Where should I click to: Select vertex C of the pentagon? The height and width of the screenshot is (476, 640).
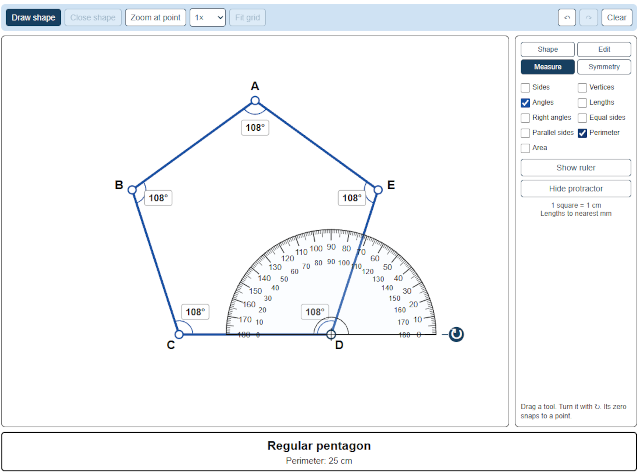[179, 334]
